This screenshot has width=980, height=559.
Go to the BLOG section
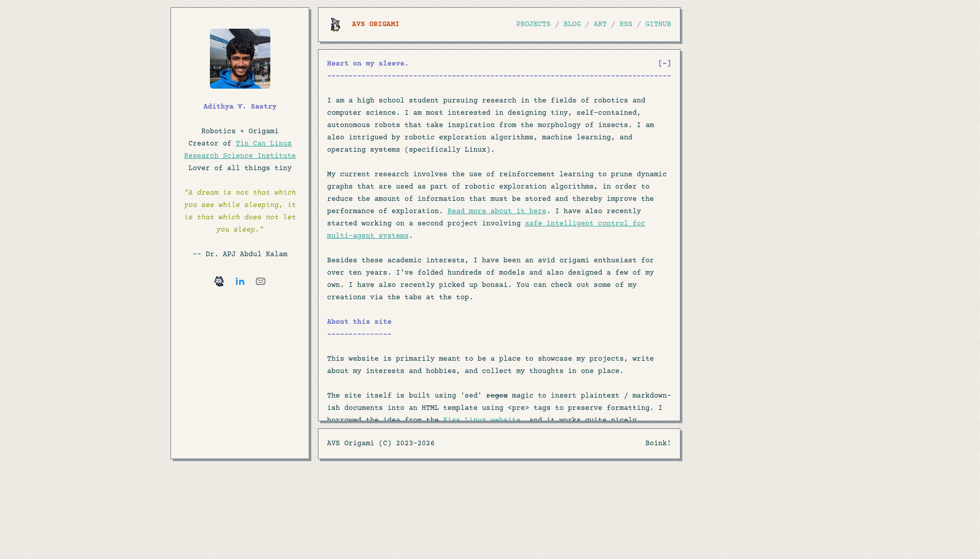tap(572, 25)
